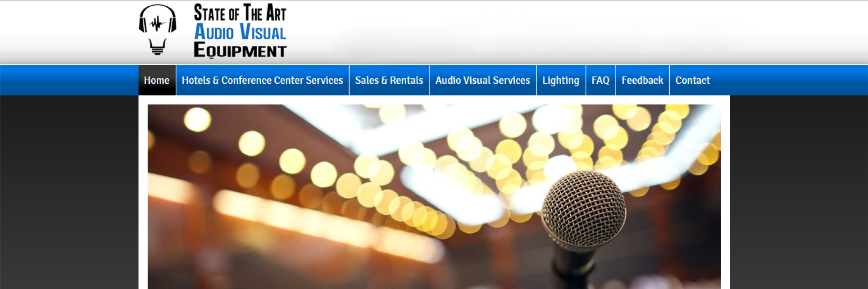Click the dark gray right page margin
The height and width of the screenshot is (289, 868).
coord(799,192)
